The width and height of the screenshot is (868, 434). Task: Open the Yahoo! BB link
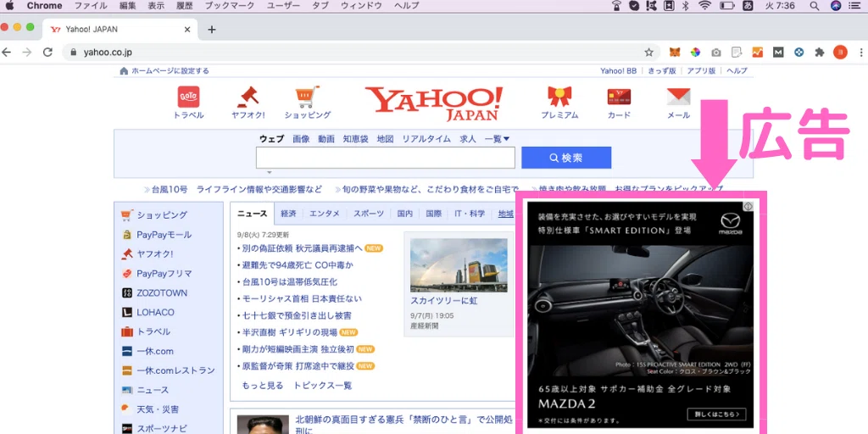coord(618,71)
